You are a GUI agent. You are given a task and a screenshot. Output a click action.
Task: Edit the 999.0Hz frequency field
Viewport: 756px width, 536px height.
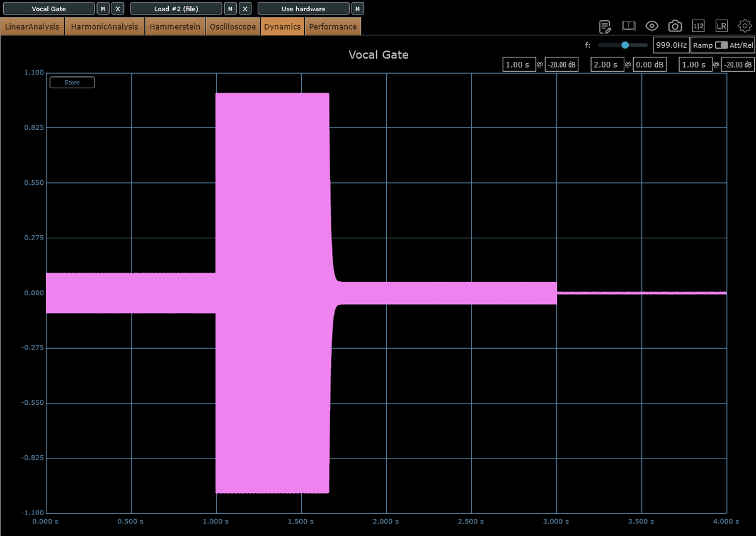click(x=671, y=45)
